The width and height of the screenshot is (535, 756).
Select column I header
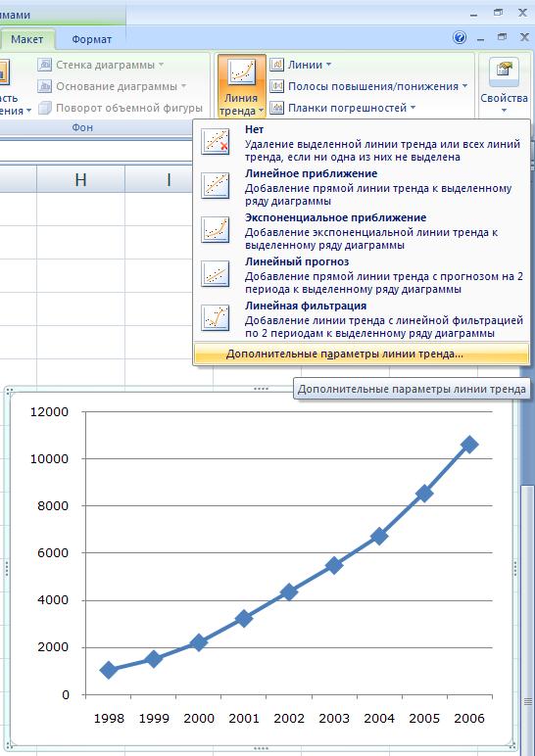click(169, 179)
